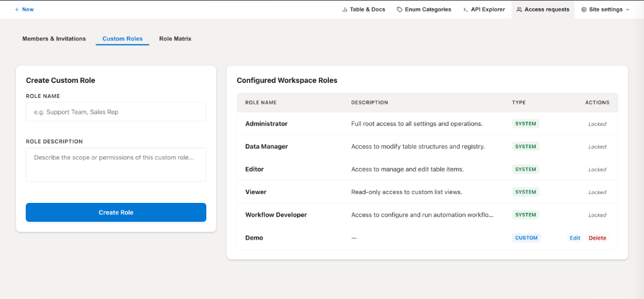
Task: Click the tag icon for Enum Categories
Action: (x=399, y=9)
